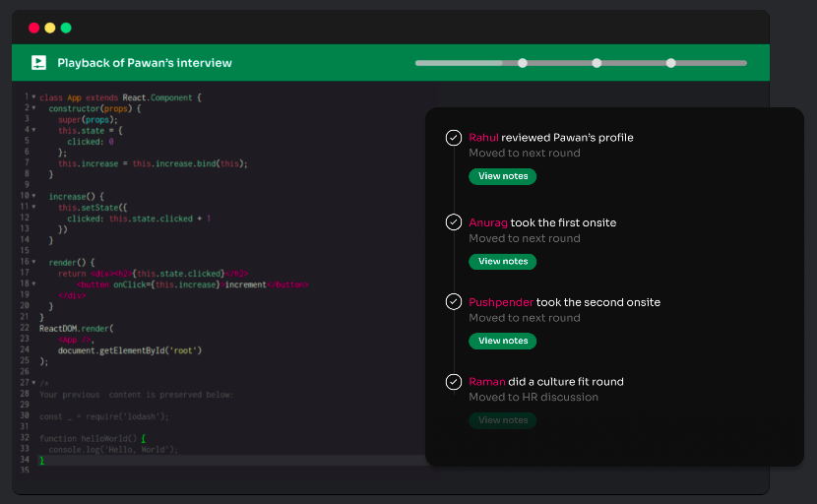View notes for Pushpender's second onsite

point(503,341)
